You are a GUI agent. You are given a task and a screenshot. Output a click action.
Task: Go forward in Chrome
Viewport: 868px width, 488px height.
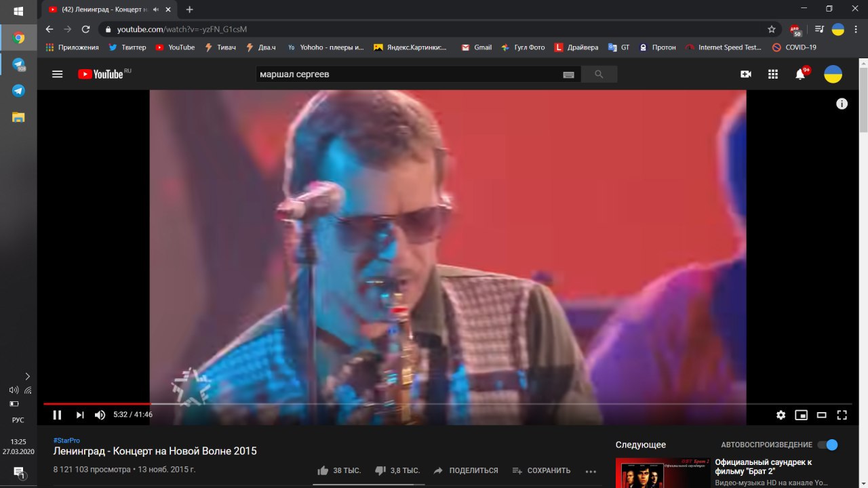tap(67, 29)
